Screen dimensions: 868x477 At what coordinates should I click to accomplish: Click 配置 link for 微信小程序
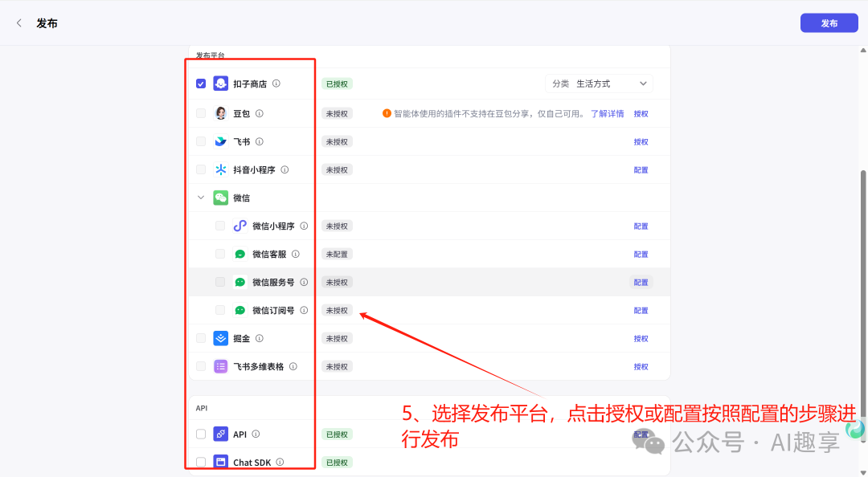[641, 226]
